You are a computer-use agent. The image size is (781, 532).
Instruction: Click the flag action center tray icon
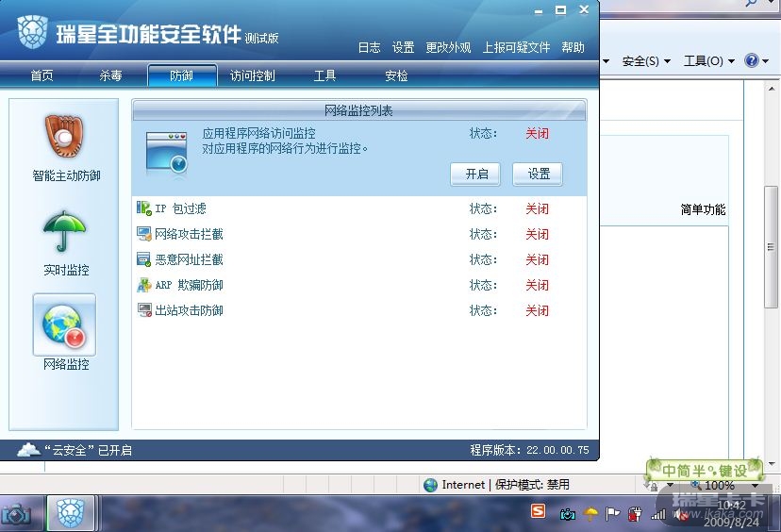tap(613, 513)
